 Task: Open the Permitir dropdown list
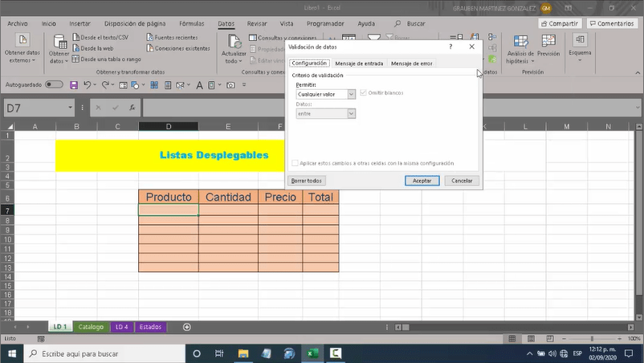coord(351,95)
